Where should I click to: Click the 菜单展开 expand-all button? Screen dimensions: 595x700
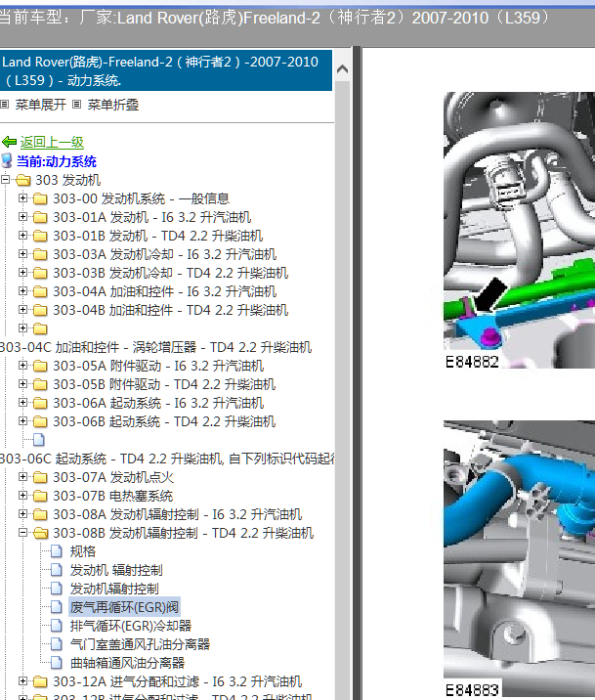click(x=41, y=105)
